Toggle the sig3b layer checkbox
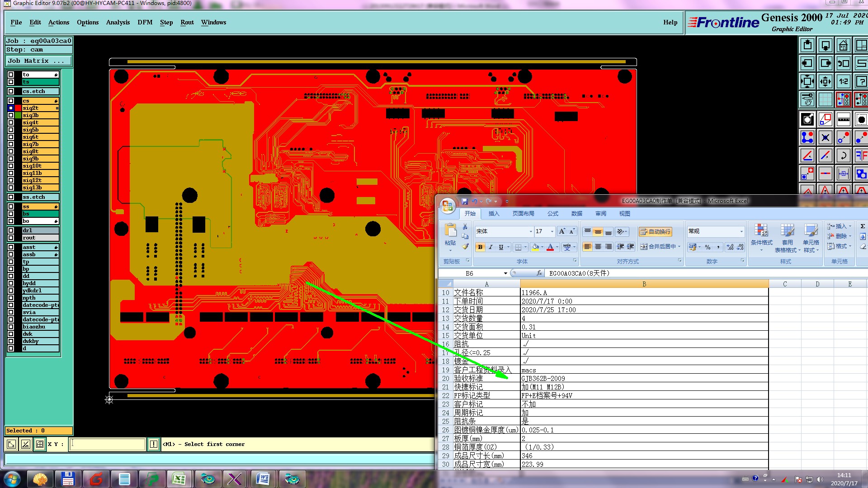Image resolution: width=868 pixels, height=488 pixels. (11, 115)
